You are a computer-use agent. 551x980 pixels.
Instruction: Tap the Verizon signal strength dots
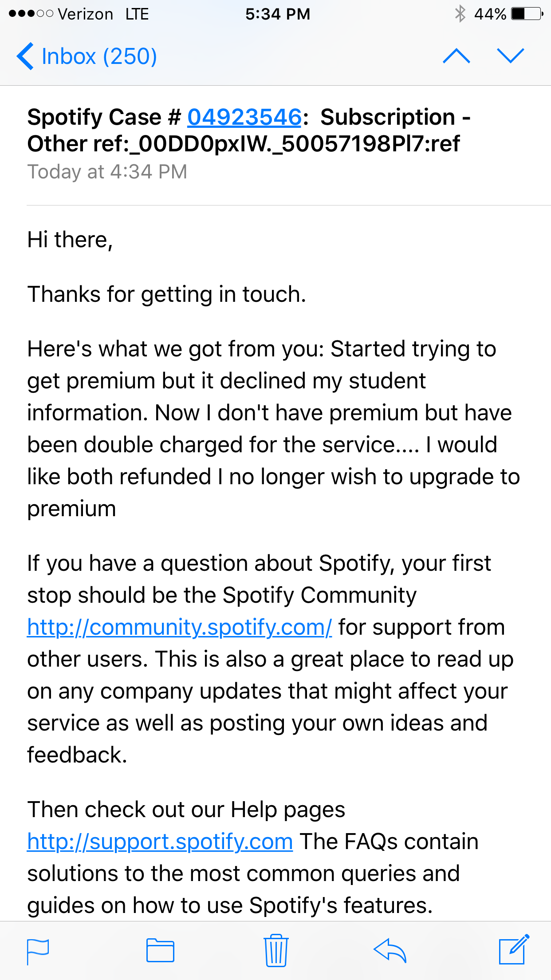point(31,14)
